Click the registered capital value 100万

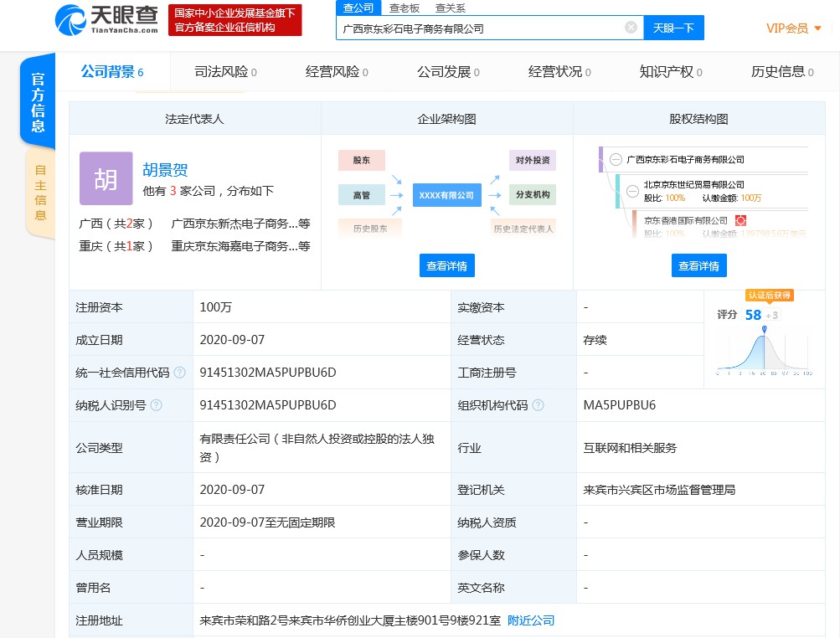216,307
